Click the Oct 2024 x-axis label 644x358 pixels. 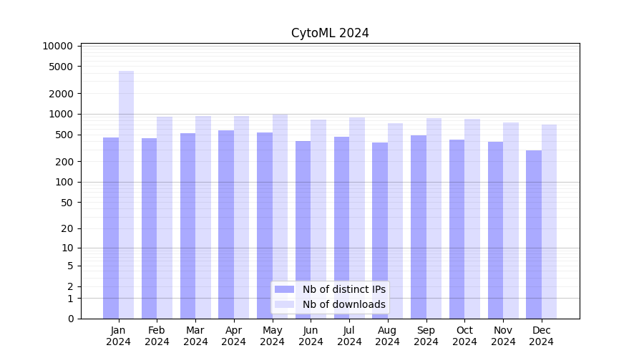pyautogui.click(x=464, y=336)
